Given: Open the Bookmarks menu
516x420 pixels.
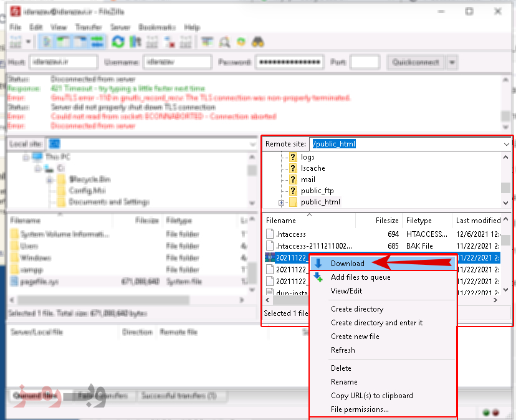Looking at the screenshot, I should 157,27.
